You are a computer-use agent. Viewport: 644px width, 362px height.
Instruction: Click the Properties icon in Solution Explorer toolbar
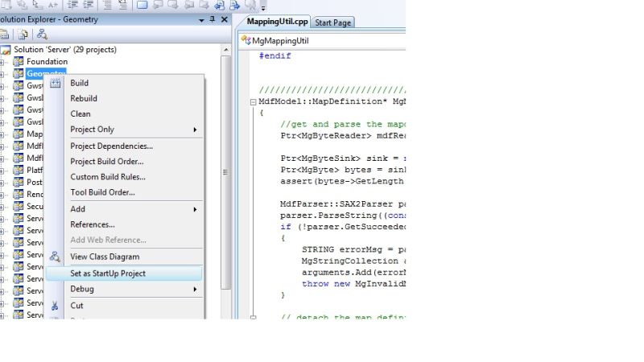pos(4,35)
